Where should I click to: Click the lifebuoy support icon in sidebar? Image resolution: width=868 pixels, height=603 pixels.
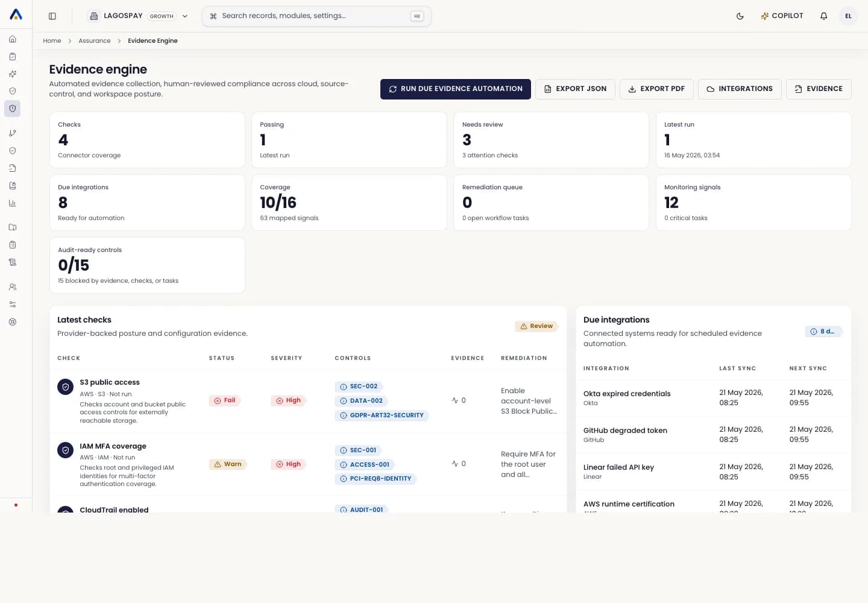coord(12,322)
